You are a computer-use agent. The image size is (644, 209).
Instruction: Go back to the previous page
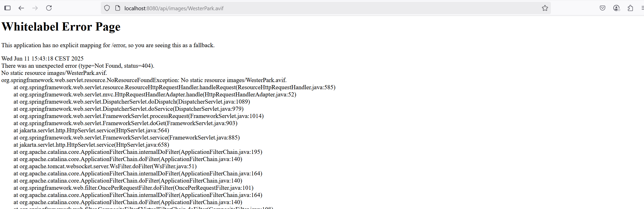click(x=21, y=8)
